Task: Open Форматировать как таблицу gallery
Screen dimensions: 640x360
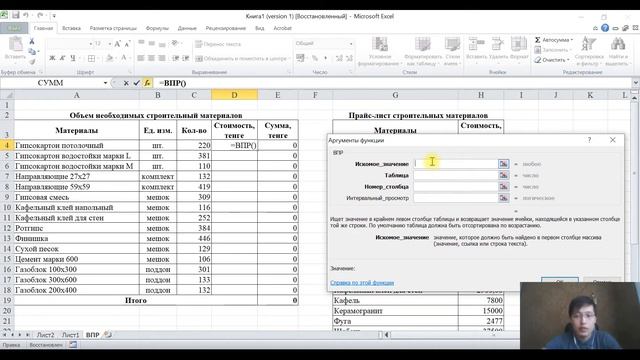Action: (423, 51)
